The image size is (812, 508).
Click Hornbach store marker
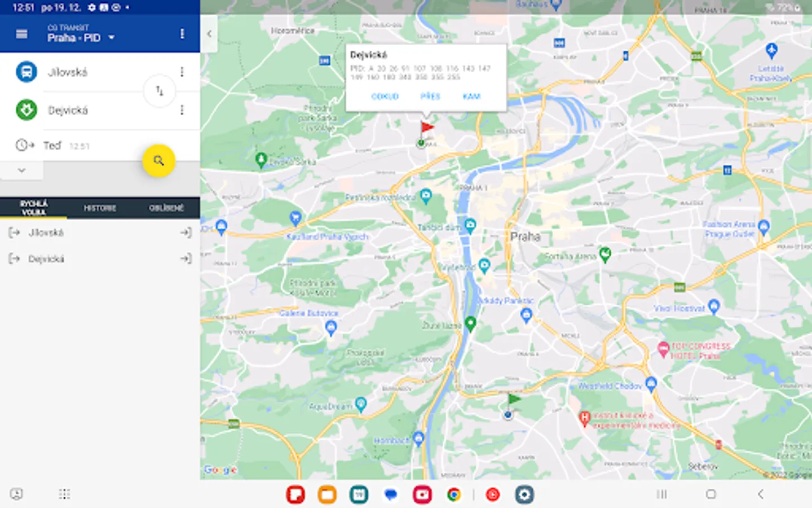coord(418,438)
